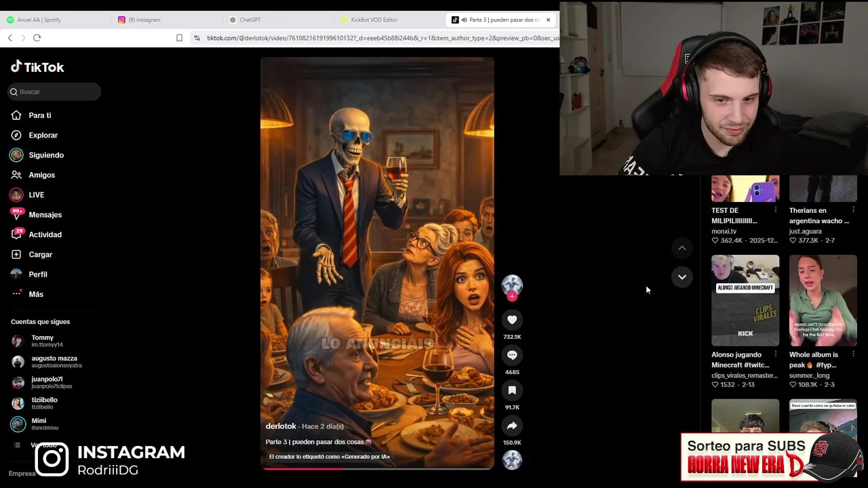This screenshot has width=868, height=488.
Task: Open the LIVE section
Action: point(36,195)
